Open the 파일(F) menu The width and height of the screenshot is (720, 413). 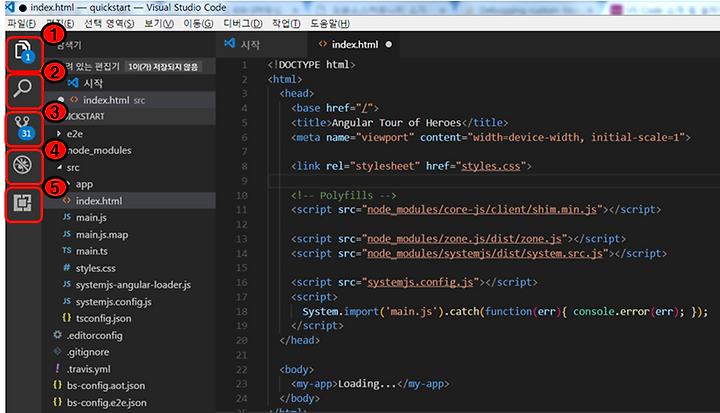pos(22,23)
